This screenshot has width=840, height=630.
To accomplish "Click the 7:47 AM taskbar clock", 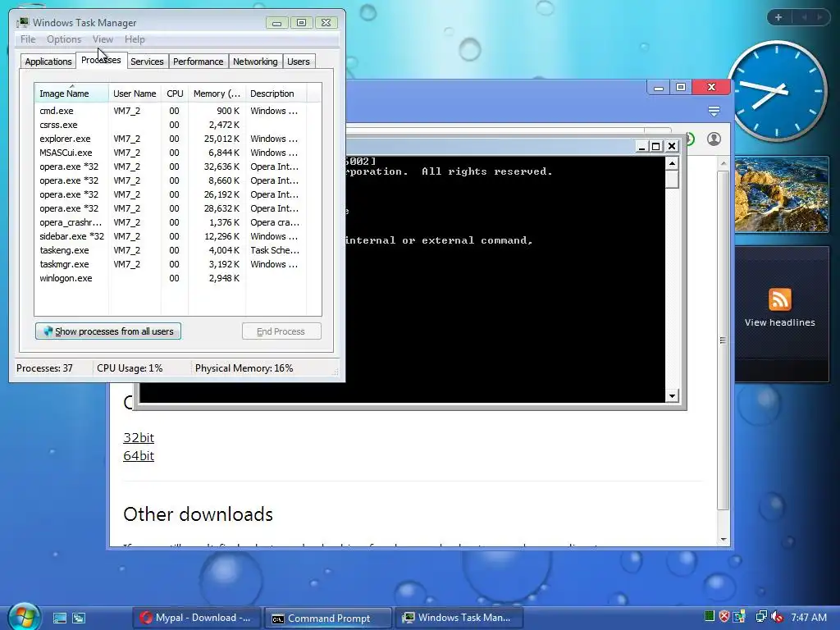I will 808,617.
